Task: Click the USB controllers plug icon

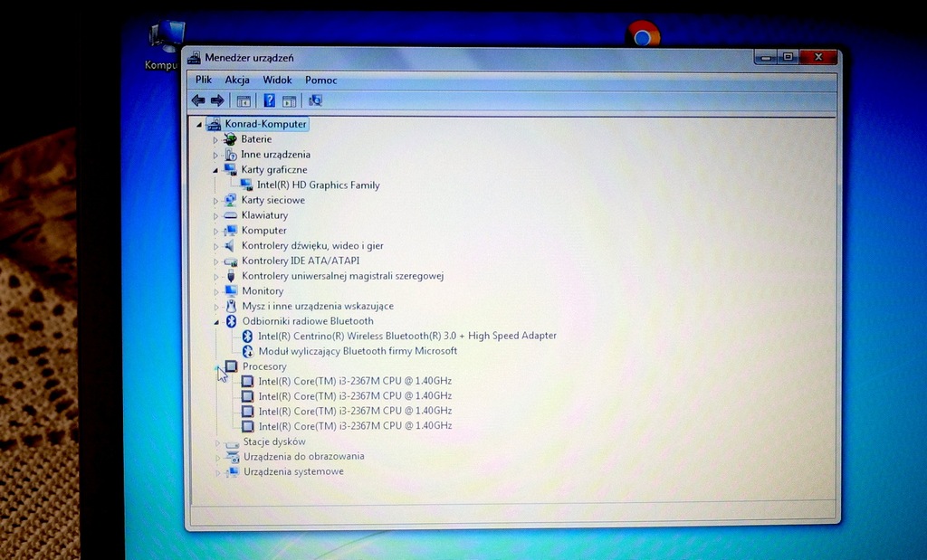Action: tap(231, 276)
